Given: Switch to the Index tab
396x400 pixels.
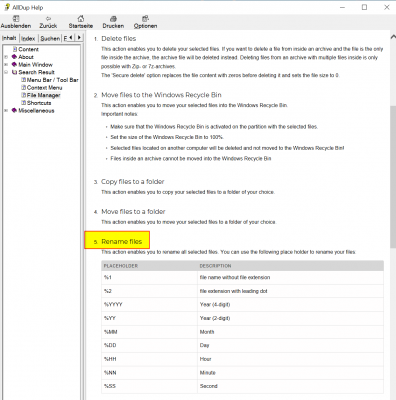Looking at the screenshot, I should (28, 38).
